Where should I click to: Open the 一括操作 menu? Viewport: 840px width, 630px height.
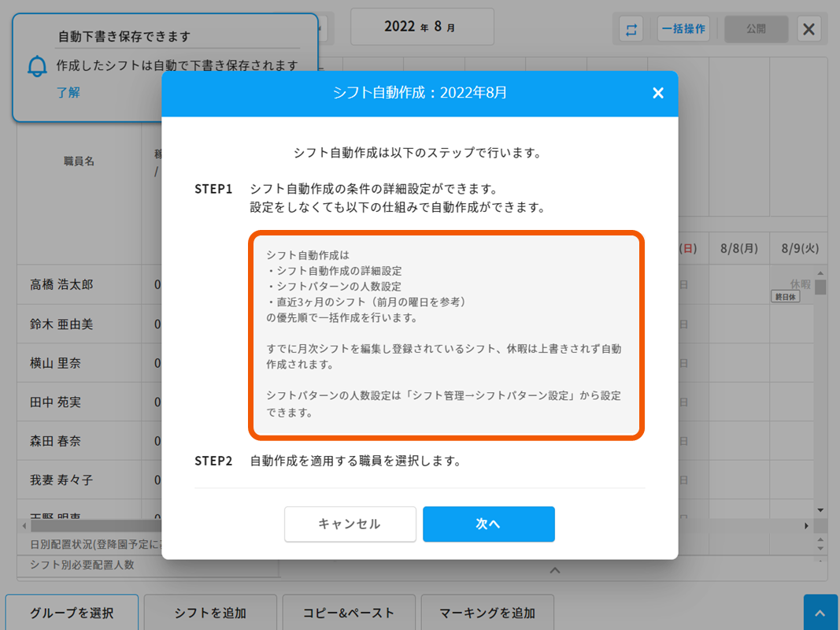[x=683, y=29]
